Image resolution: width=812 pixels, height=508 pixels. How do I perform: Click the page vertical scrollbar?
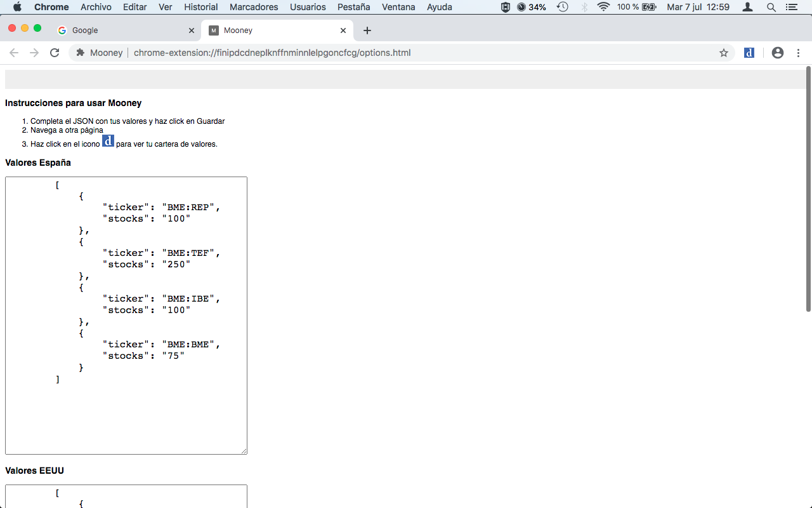click(808, 189)
